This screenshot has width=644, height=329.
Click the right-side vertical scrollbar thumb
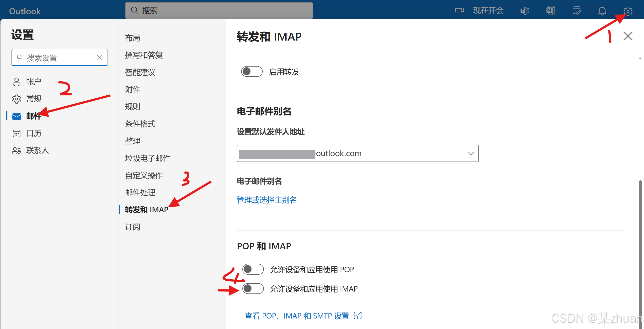[640, 250]
